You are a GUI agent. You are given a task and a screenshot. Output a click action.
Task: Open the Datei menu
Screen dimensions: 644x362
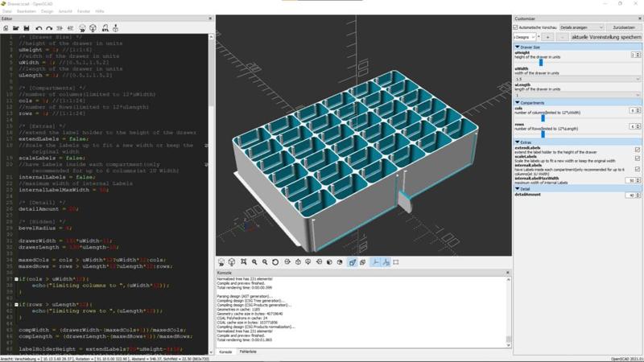click(7, 11)
